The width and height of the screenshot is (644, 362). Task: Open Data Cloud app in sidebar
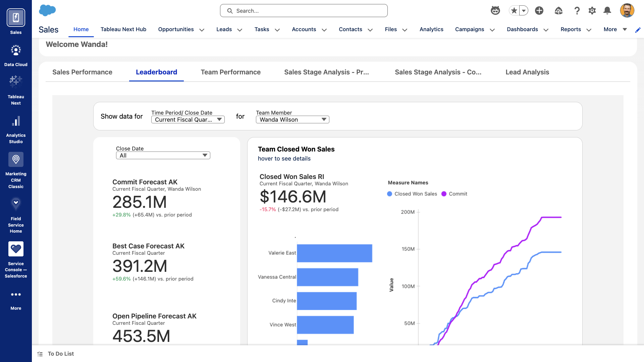pyautogui.click(x=16, y=50)
